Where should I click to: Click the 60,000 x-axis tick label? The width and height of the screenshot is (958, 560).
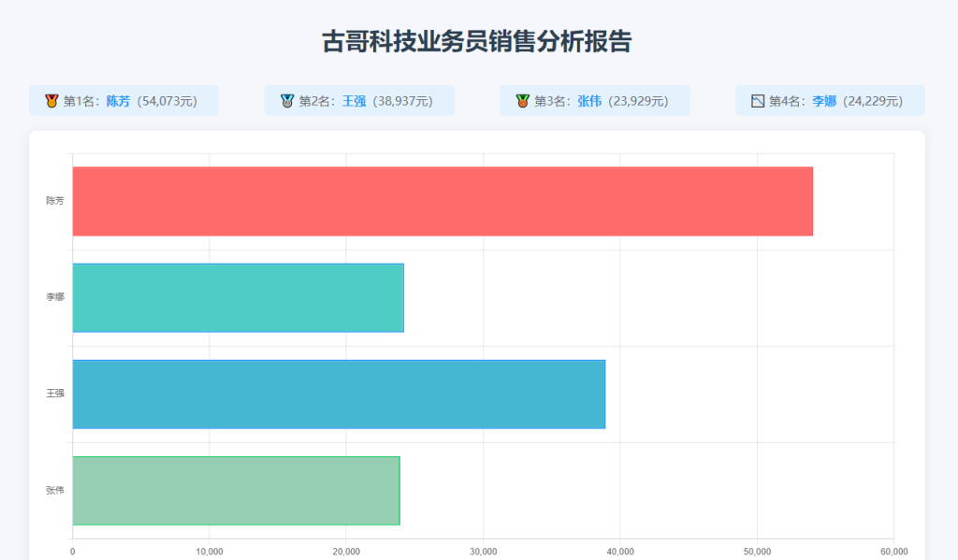pos(893,552)
